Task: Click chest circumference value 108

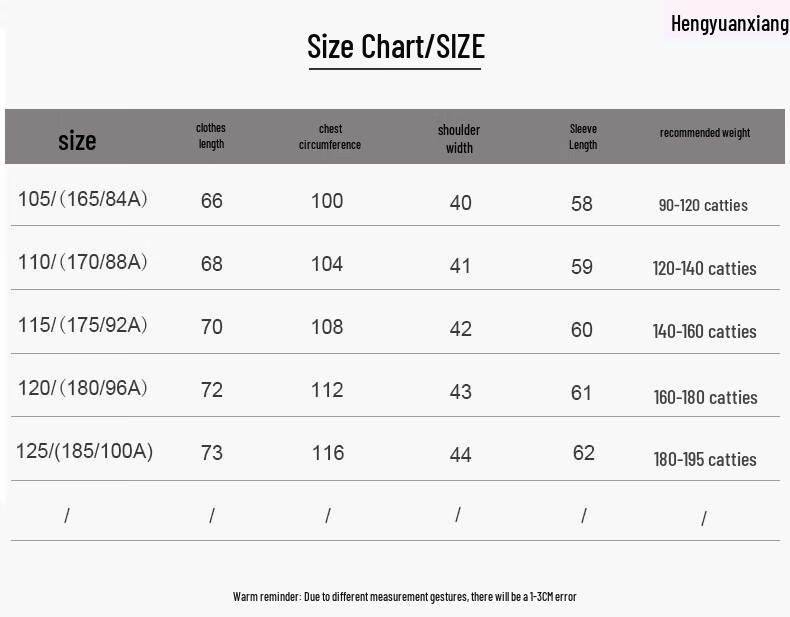Action: 327,327
